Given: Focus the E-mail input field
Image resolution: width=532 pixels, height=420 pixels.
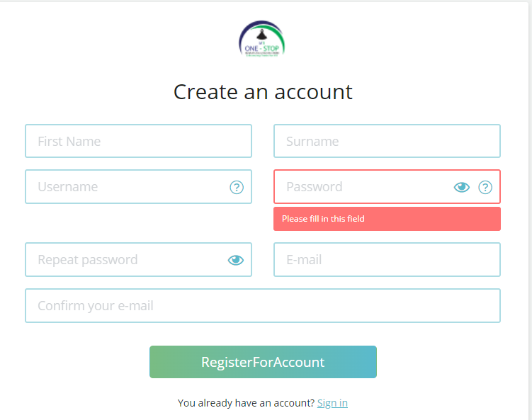Looking at the screenshot, I should pos(387,259).
